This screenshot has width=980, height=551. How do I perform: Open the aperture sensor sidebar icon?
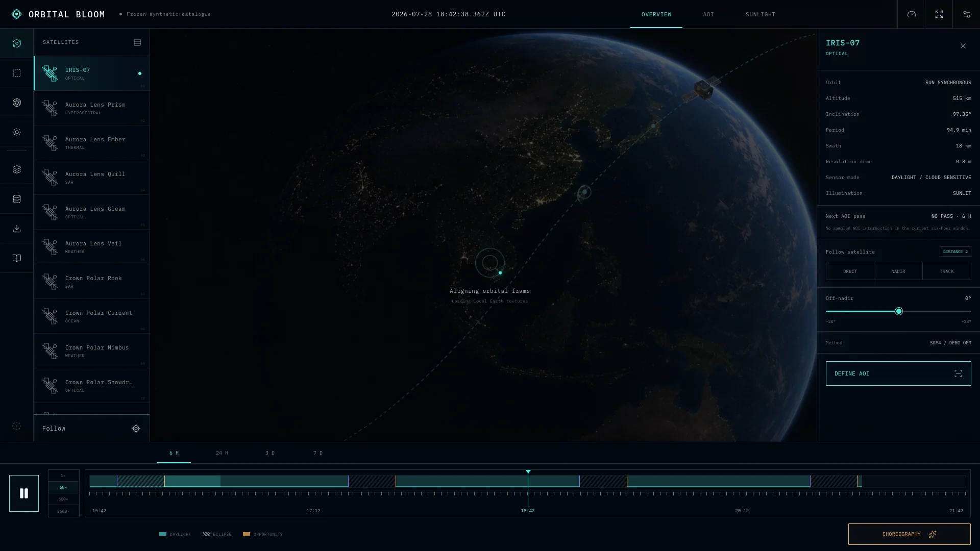point(17,103)
